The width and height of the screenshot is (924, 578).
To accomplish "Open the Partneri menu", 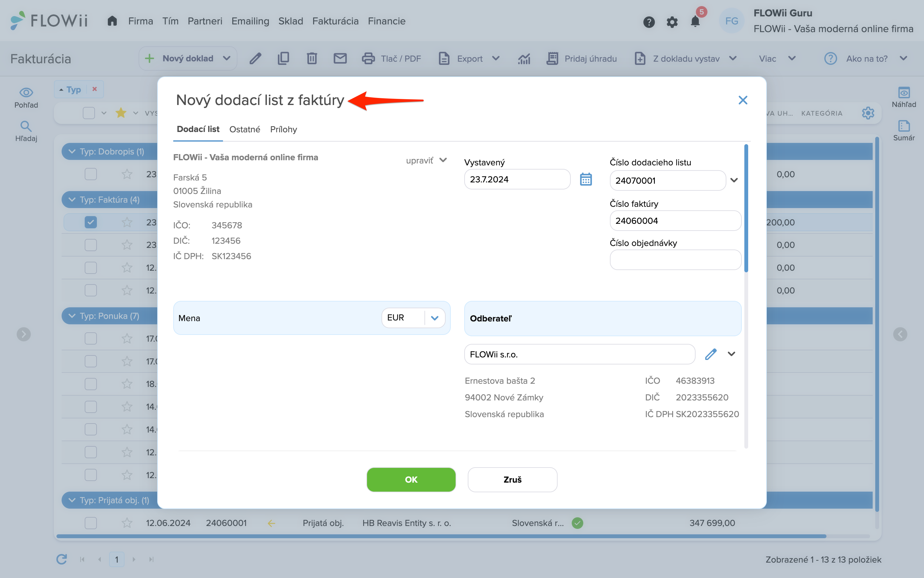I will (x=205, y=21).
